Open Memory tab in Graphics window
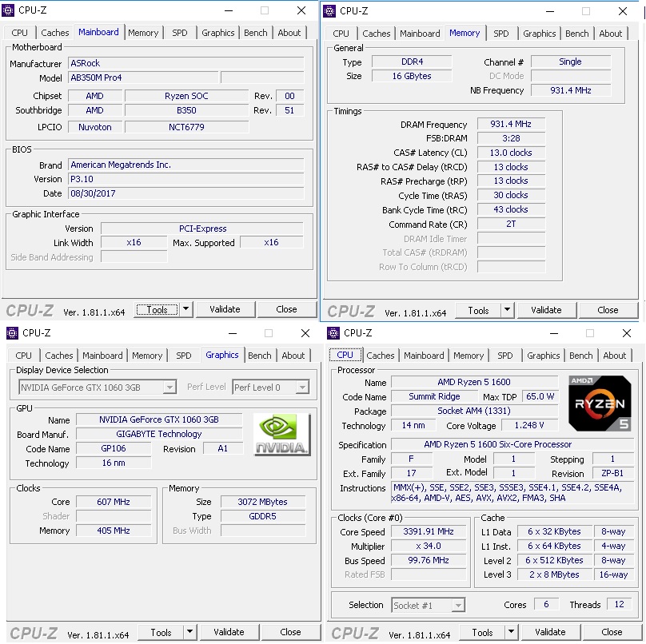Screen dimensions: 646x644 [147, 356]
